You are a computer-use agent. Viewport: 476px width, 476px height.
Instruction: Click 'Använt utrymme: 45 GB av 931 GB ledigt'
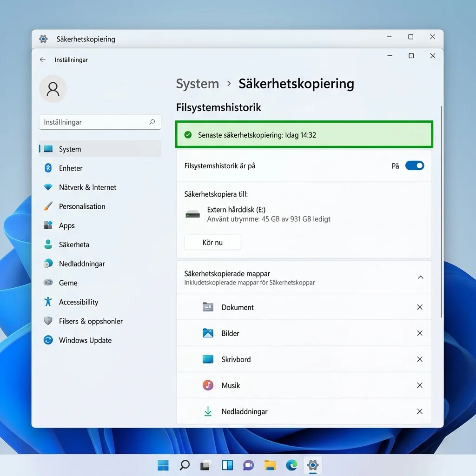(x=269, y=219)
